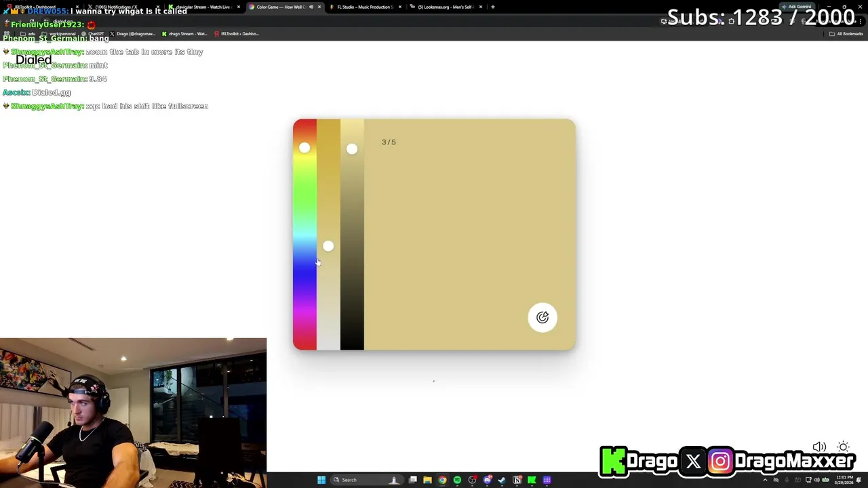Expand the All Bookmarks folder
This screenshot has width=868, height=488.
point(846,33)
